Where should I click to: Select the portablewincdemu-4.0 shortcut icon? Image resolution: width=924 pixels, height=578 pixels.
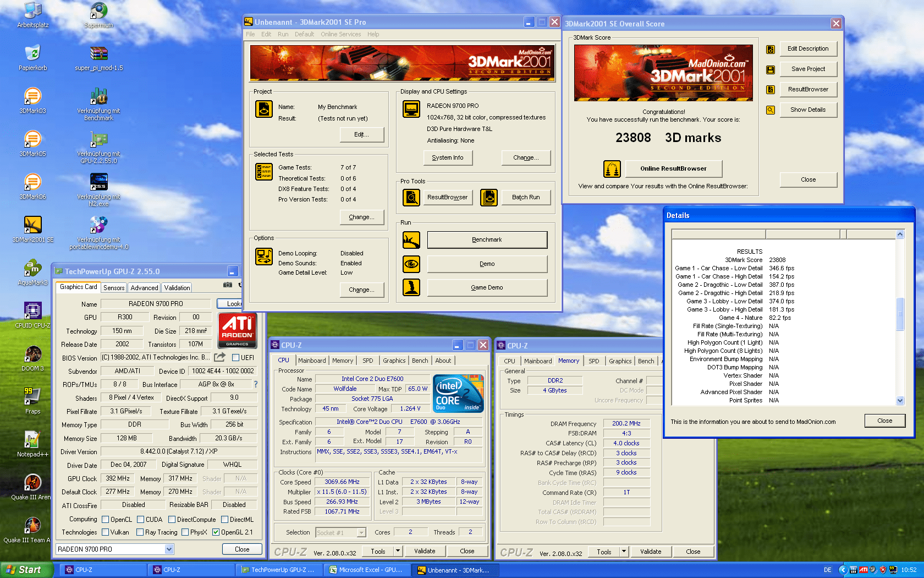pyautogui.click(x=99, y=233)
